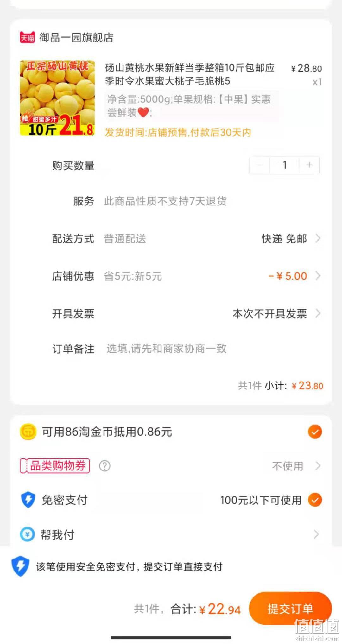Tap the Tmall logo icon
The width and height of the screenshot is (342, 644).
click(27, 38)
